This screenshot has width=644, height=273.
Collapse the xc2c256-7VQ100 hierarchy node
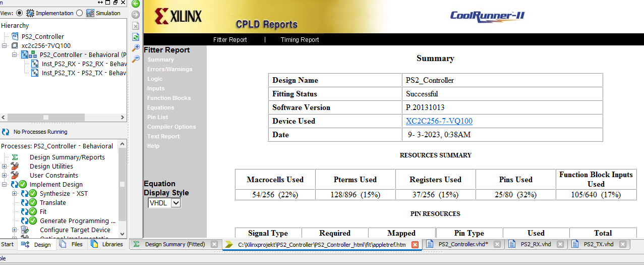click(x=5, y=45)
